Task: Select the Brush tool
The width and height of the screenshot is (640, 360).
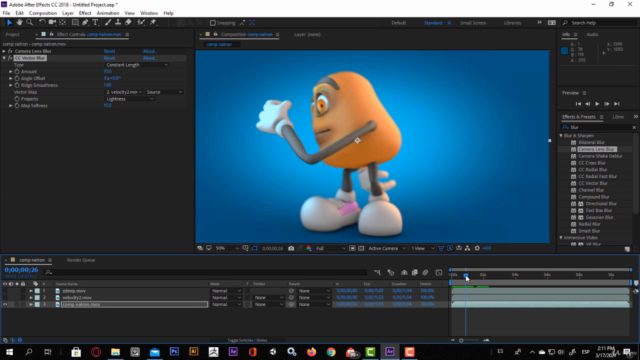Action: click(x=108, y=22)
